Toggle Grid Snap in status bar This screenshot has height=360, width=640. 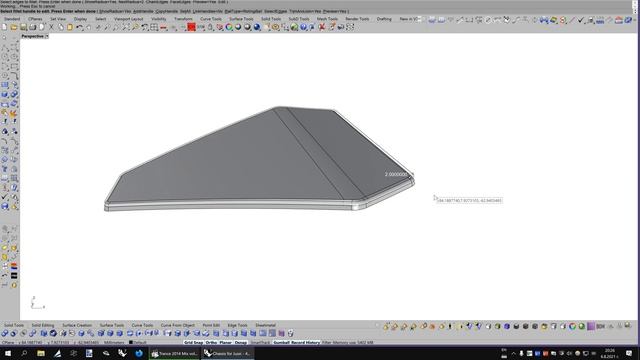click(x=193, y=342)
